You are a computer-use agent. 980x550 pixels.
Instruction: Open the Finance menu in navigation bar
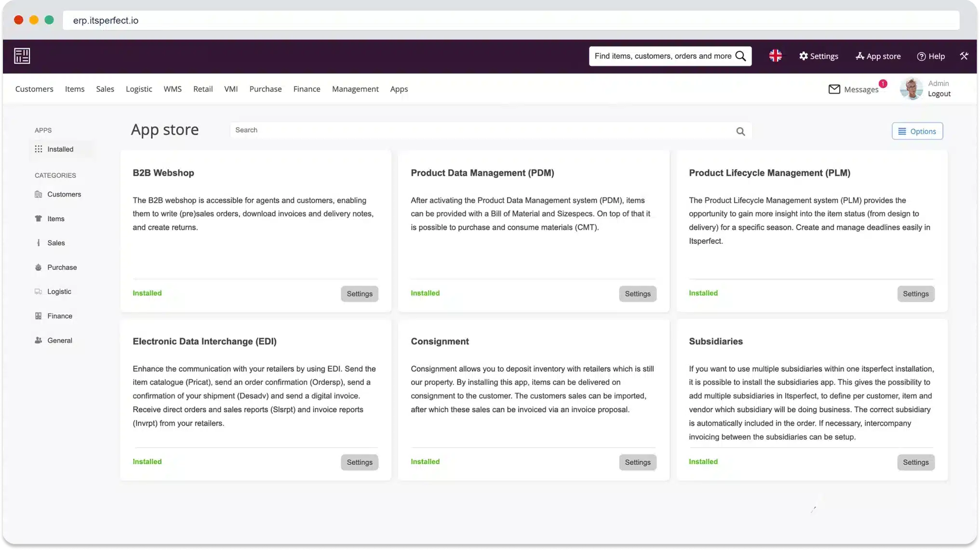click(x=307, y=89)
